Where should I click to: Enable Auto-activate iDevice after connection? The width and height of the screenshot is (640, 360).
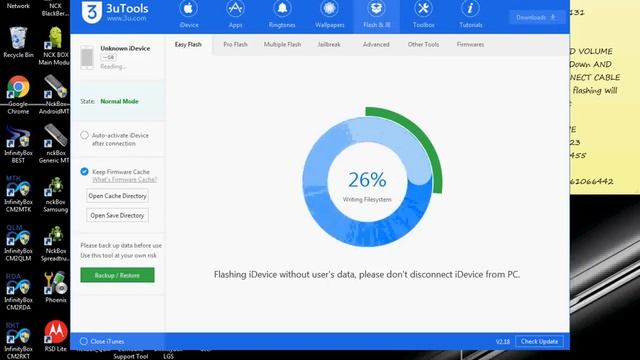[84, 135]
